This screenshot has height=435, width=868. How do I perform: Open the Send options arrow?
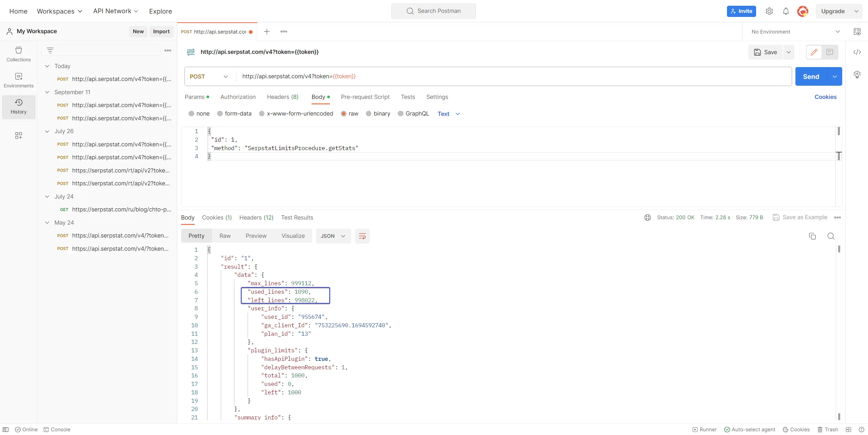coord(835,77)
